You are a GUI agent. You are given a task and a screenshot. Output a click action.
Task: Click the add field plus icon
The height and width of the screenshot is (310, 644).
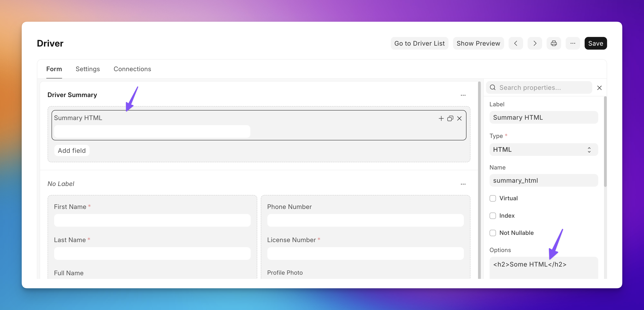click(x=441, y=118)
